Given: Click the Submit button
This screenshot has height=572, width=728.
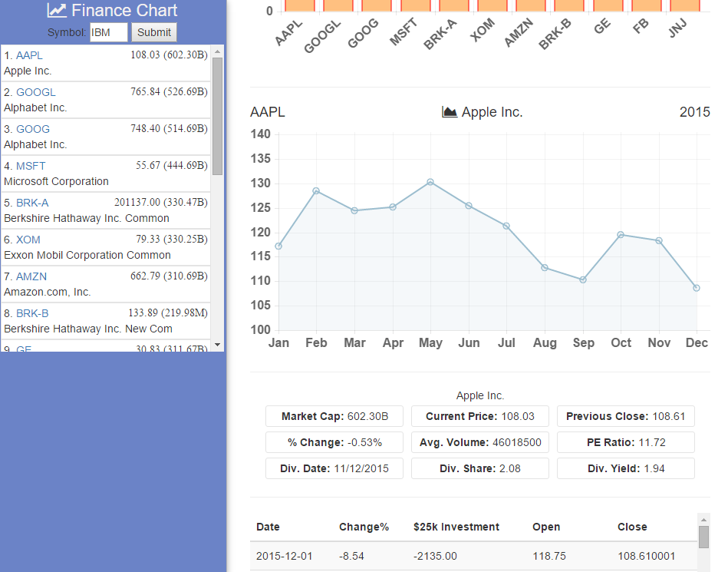Looking at the screenshot, I should 154,32.
